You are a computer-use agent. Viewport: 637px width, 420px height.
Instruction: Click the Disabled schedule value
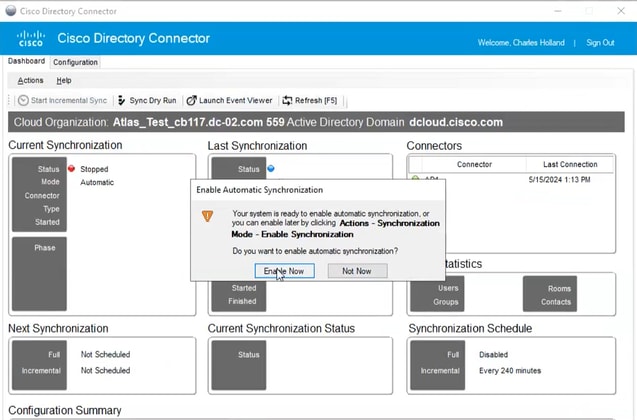[494, 355]
